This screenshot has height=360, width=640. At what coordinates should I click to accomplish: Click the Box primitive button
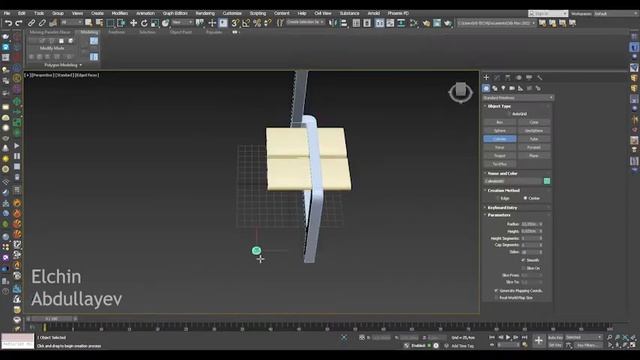pos(500,122)
